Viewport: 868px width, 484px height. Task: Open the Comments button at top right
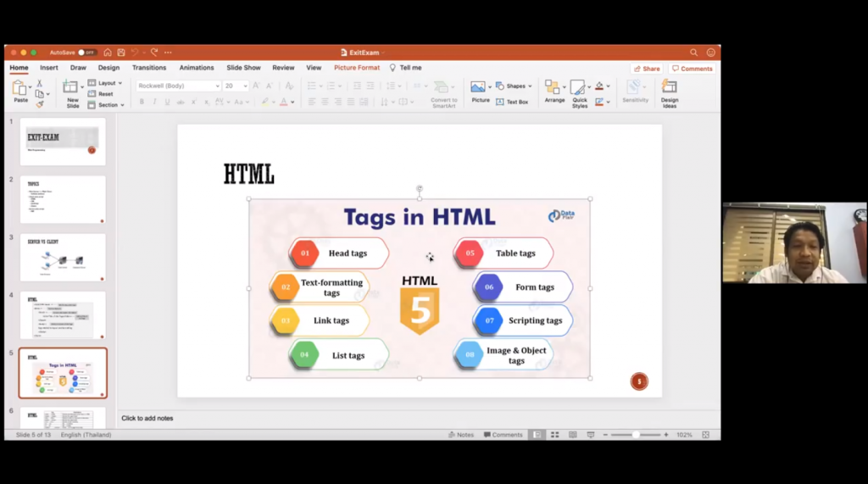692,69
